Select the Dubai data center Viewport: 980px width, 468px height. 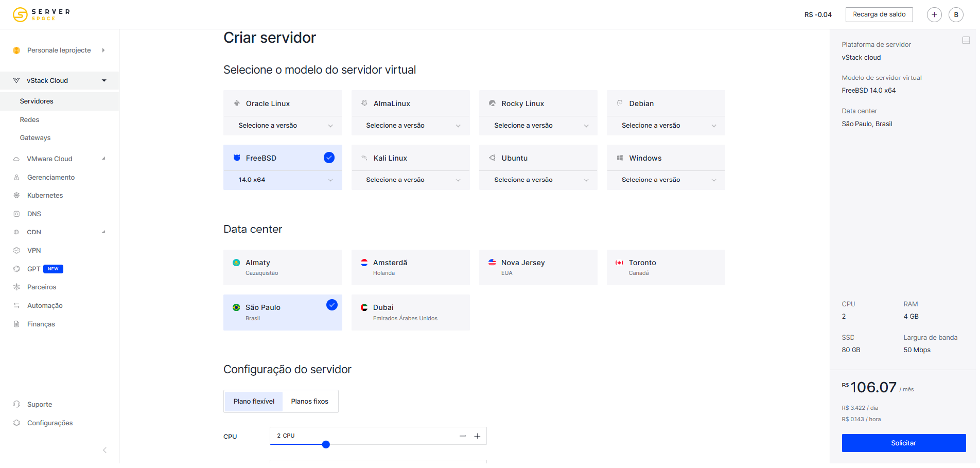pos(411,313)
